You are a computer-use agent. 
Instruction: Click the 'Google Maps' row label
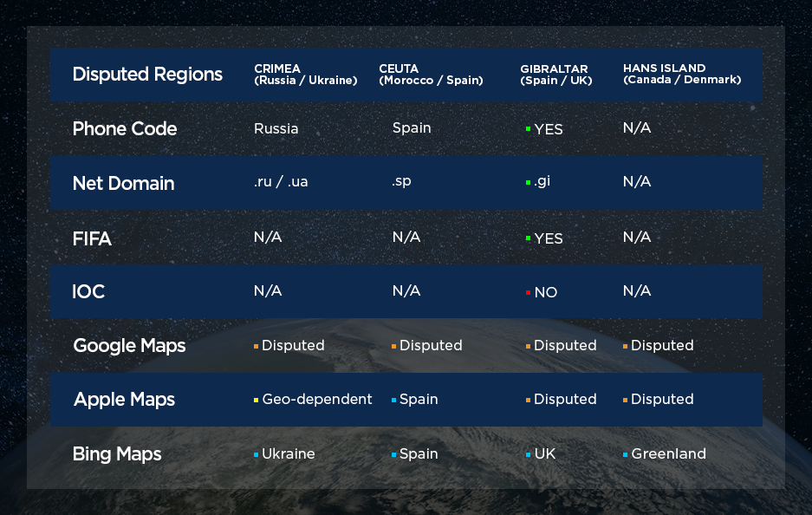coord(129,346)
